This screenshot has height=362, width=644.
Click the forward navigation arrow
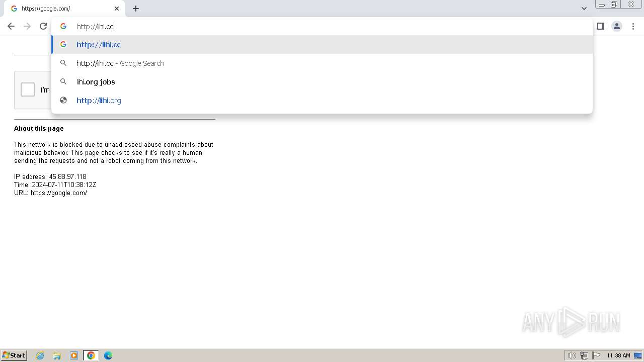click(27, 26)
